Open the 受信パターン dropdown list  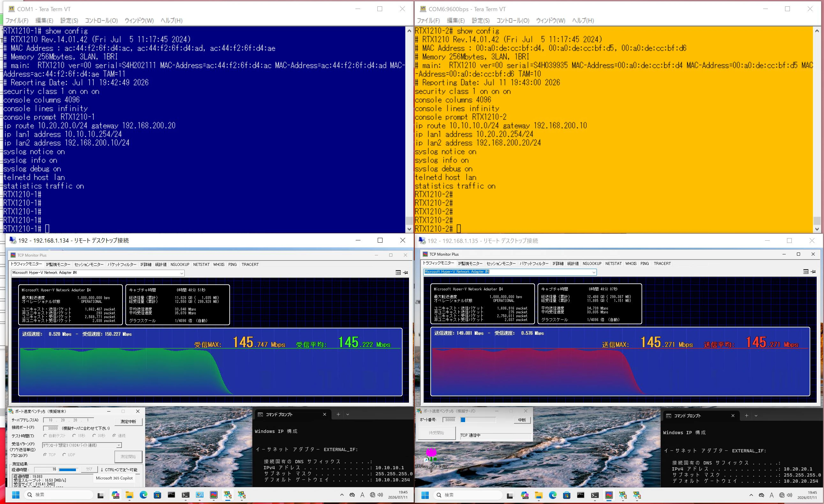tap(119, 445)
